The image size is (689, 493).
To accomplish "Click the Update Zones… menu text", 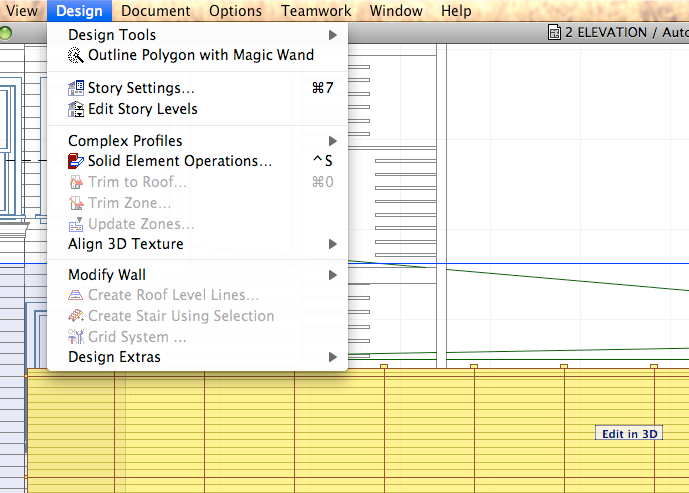I will click(141, 224).
